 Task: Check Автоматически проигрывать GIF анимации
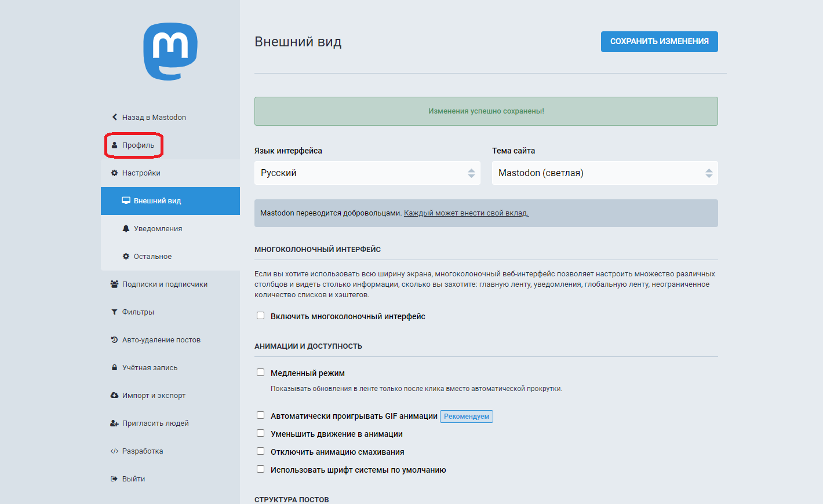point(261,415)
